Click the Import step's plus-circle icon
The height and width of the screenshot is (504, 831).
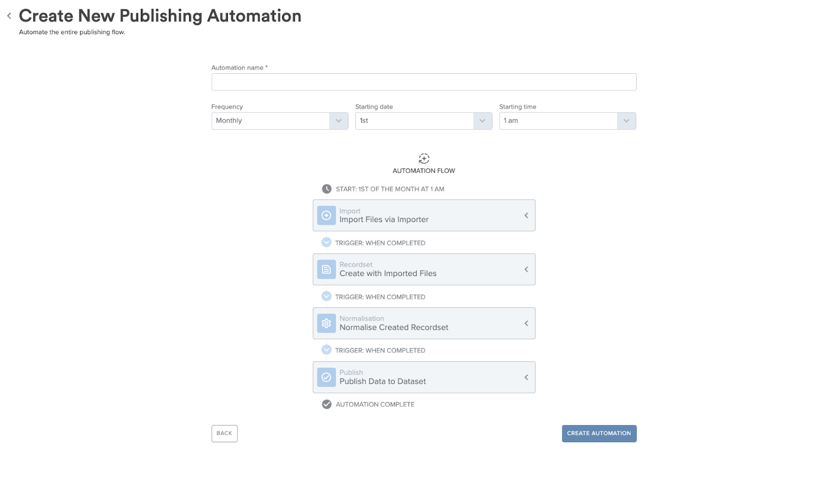[326, 215]
